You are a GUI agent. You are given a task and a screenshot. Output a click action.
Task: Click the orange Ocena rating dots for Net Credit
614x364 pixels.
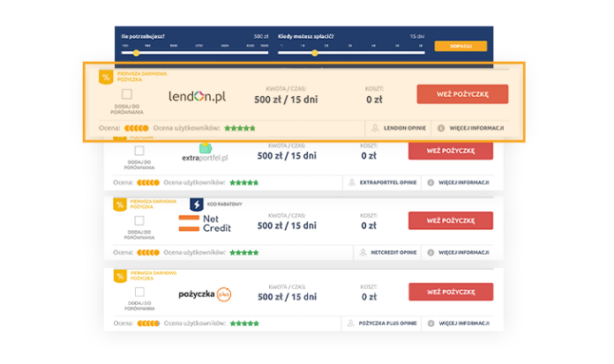[148, 253]
